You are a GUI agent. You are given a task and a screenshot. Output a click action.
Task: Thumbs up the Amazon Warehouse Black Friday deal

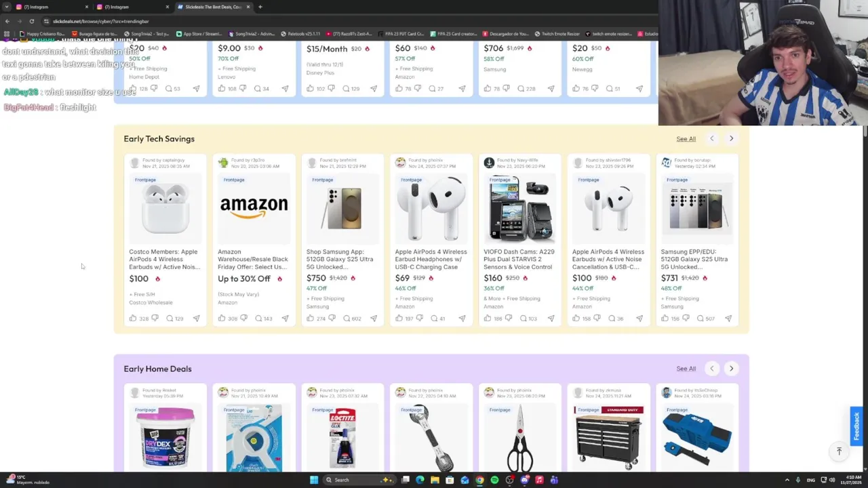click(x=222, y=318)
